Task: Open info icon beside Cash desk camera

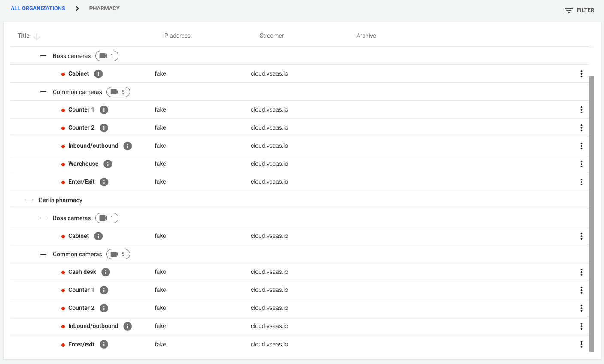Action: (x=106, y=272)
